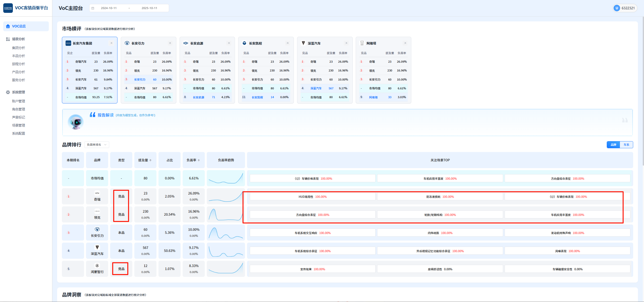Sort table by 提及量 column
644x302 pixels.
tap(145, 160)
